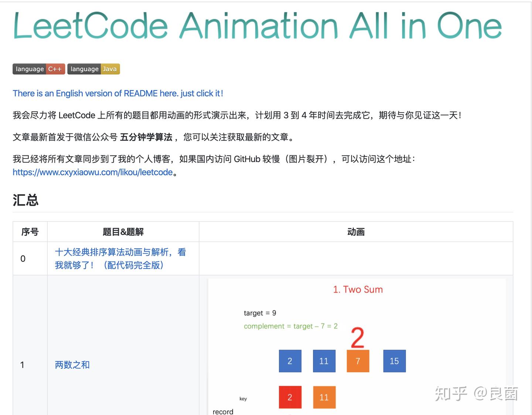
Task: Click the bold 五分钟学算法 text
Action: click(146, 137)
